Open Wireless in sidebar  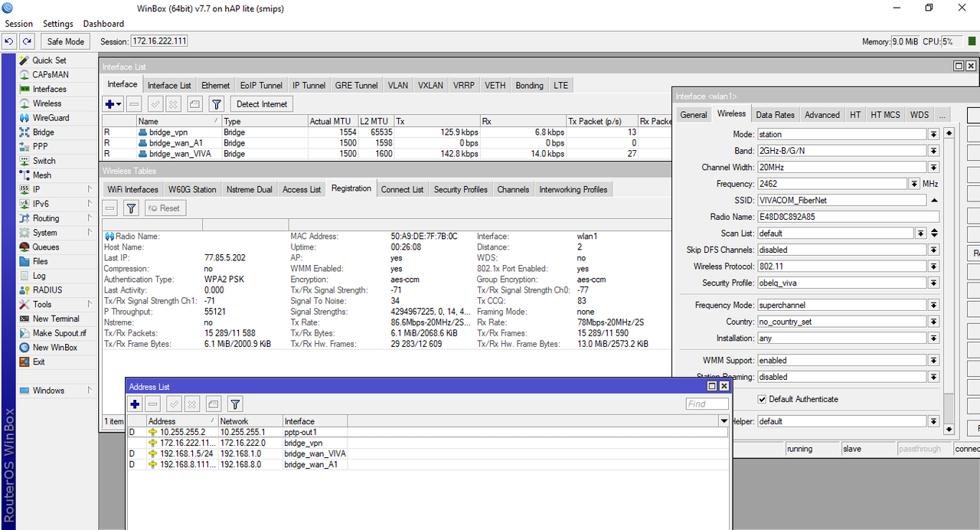point(47,103)
